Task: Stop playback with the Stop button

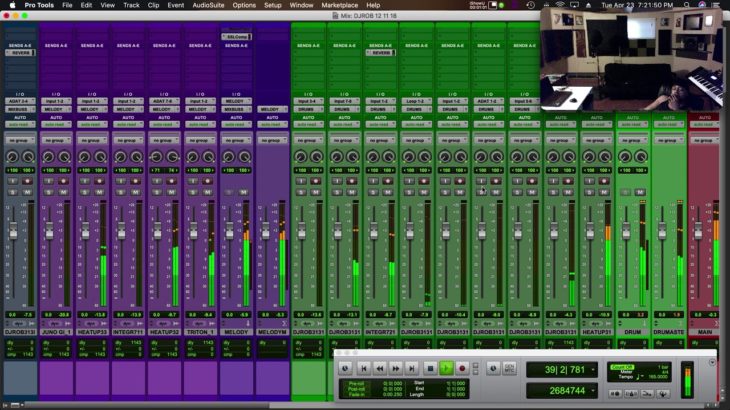Action: click(430, 368)
